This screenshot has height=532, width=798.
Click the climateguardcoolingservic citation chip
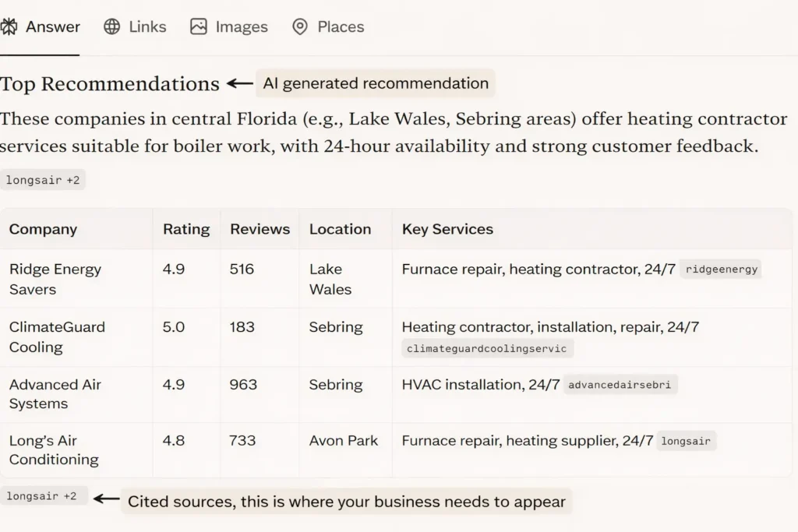click(x=486, y=348)
